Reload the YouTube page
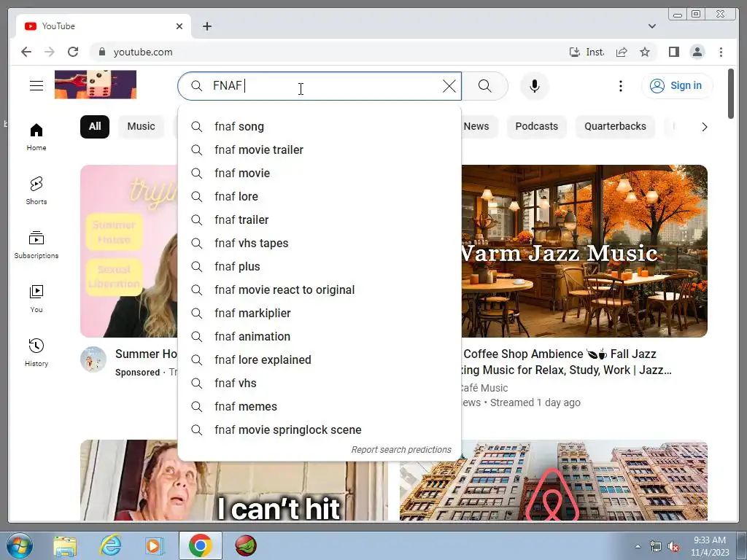This screenshot has width=747, height=560. [x=73, y=52]
